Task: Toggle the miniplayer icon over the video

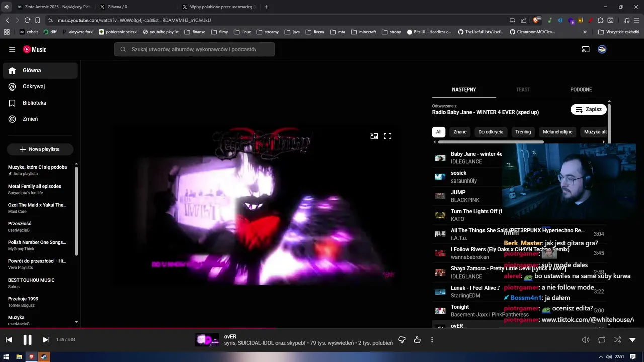Action: coord(374,136)
